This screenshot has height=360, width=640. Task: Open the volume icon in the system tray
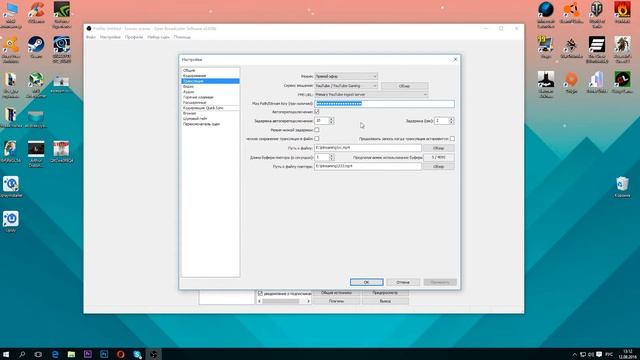(591, 354)
